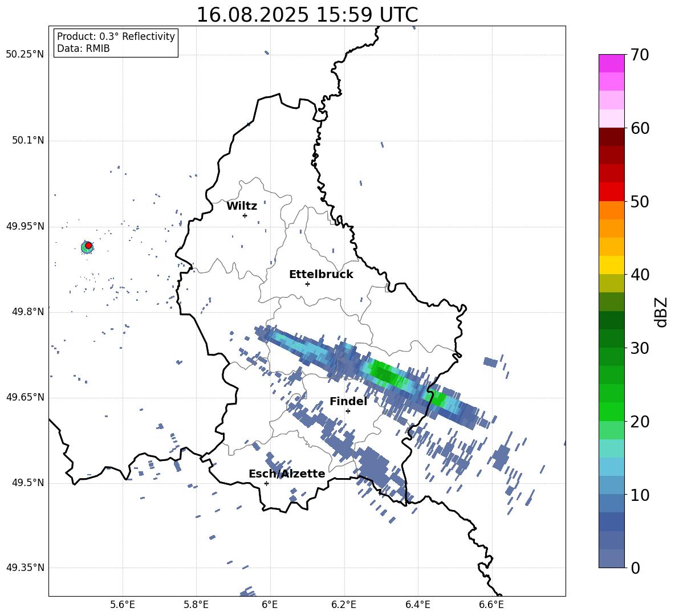Click the 5.6°E longitude label
This screenshot has width=675, height=616.
tap(123, 605)
